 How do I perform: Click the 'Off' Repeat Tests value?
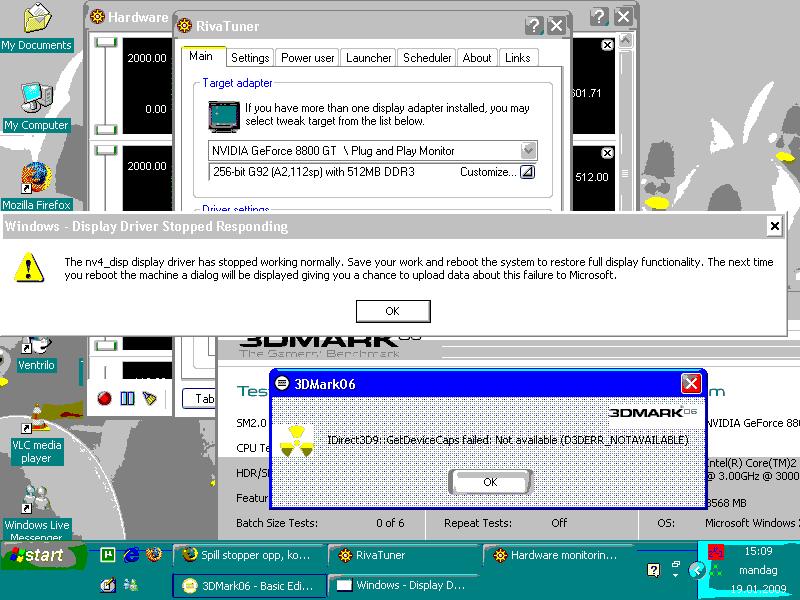tap(559, 523)
